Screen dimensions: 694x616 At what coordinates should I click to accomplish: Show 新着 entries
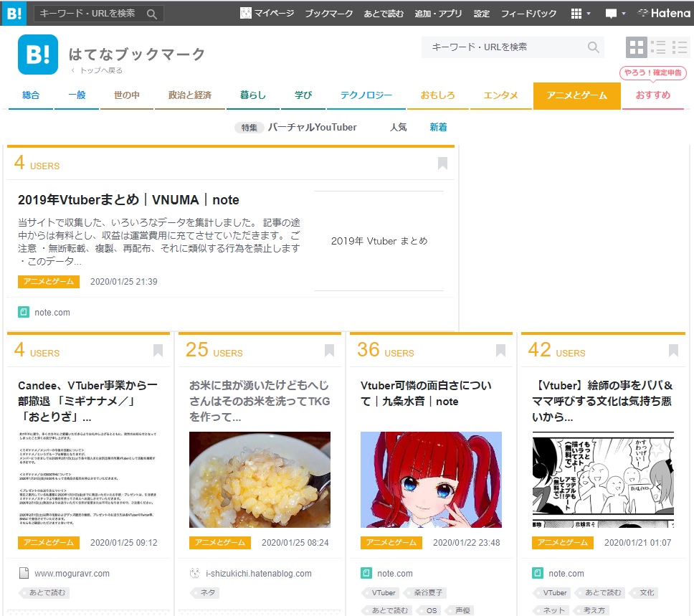coord(438,127)
